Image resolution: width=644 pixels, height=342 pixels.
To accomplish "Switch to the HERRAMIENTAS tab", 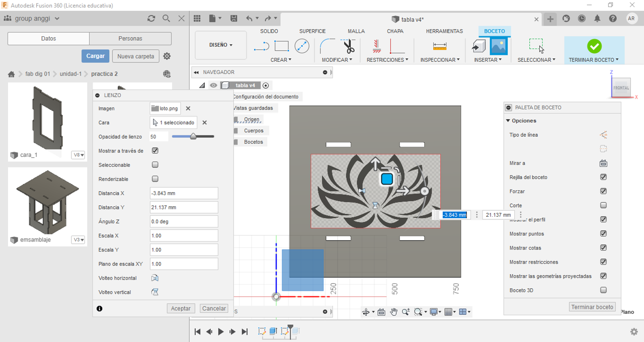I will (444, 31).
